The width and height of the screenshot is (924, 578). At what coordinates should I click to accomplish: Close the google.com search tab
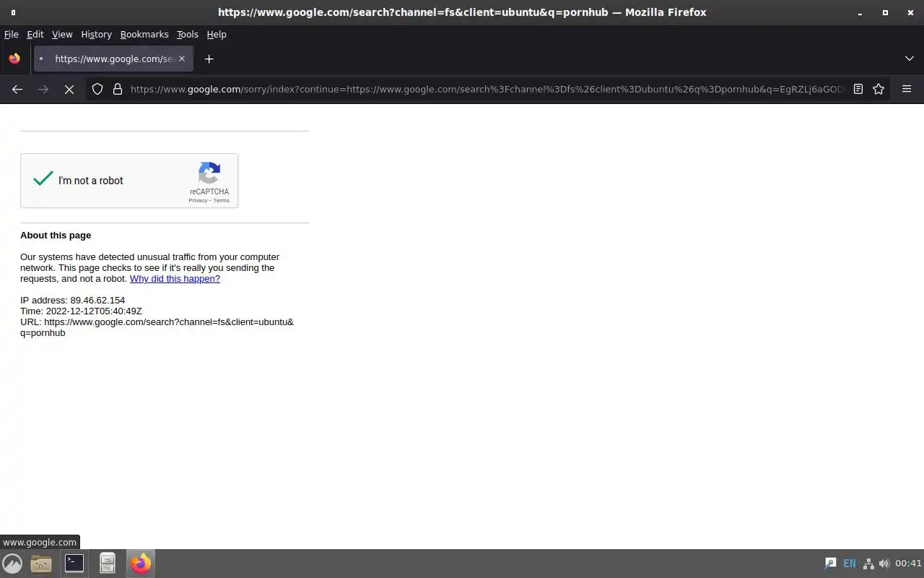click(182, 59)
